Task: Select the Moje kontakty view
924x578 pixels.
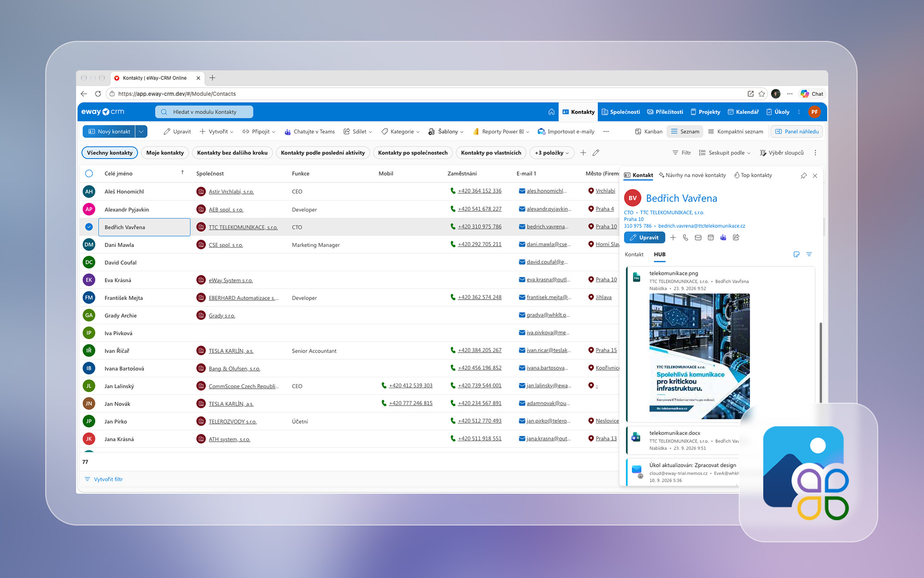Action: click(165, 153)
